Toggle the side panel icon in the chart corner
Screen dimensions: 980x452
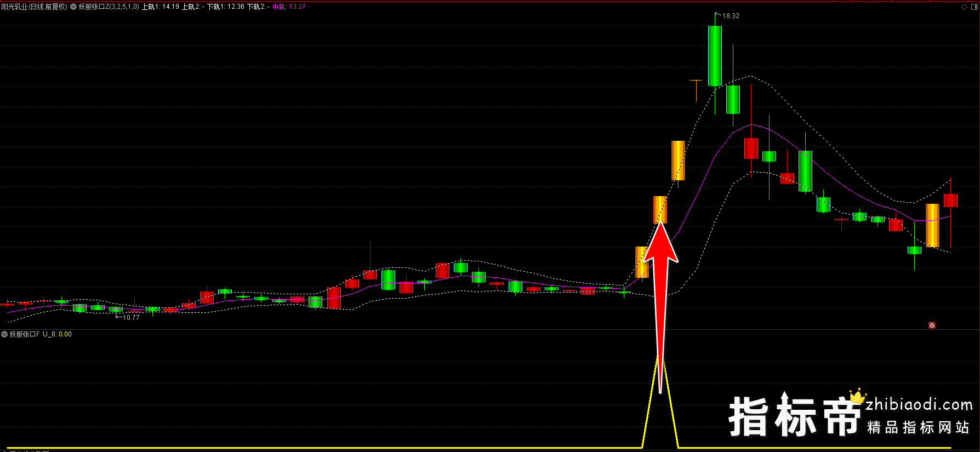(x=975, y=7)
